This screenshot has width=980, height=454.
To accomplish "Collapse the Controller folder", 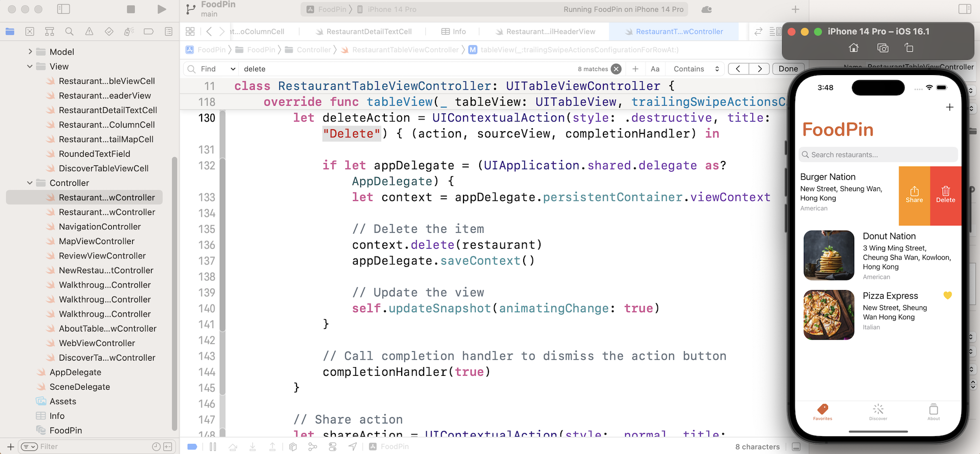I will point(30,183).
